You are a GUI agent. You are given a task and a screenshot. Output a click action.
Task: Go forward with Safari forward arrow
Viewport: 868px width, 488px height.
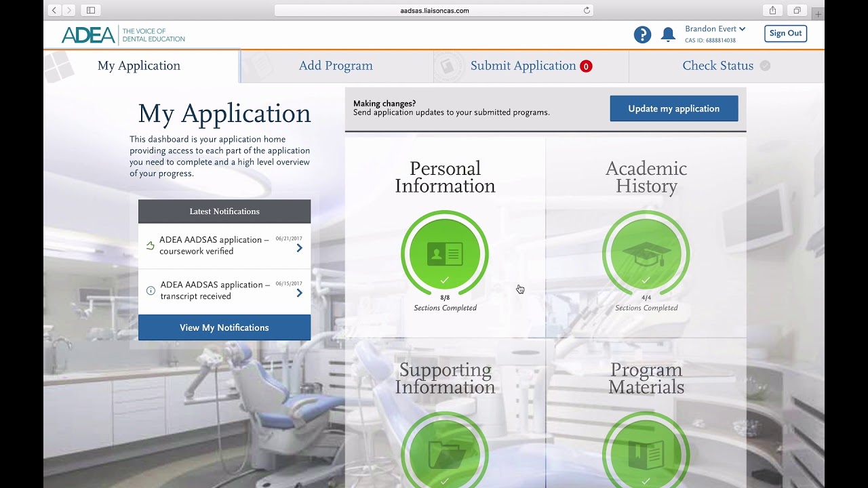(x=68, y=10)
